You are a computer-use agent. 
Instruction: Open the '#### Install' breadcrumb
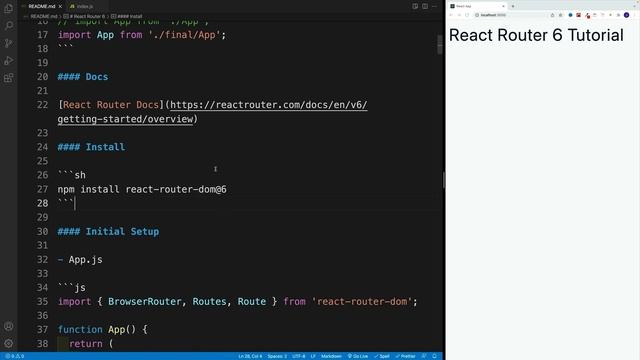point(127,17)
